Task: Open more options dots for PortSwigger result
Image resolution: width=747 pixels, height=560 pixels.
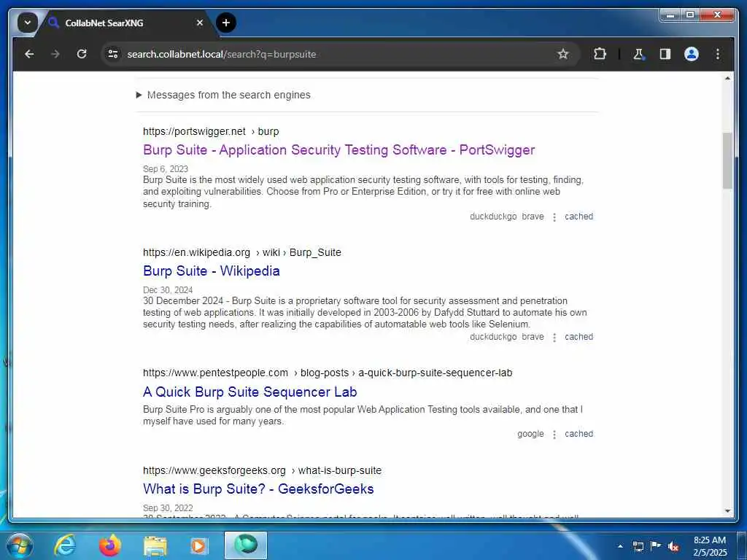Action: pyautogui.click(x=554, y=217)
